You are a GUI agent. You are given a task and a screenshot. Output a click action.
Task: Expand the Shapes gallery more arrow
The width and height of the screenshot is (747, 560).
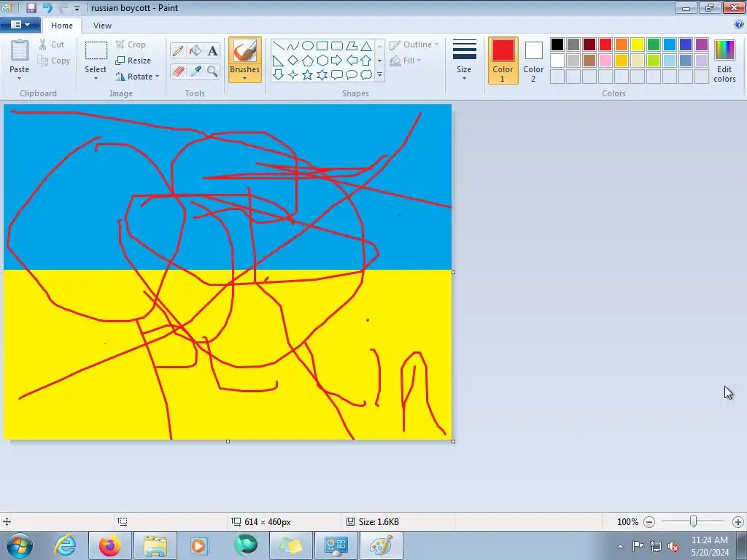tap(379, 75)
